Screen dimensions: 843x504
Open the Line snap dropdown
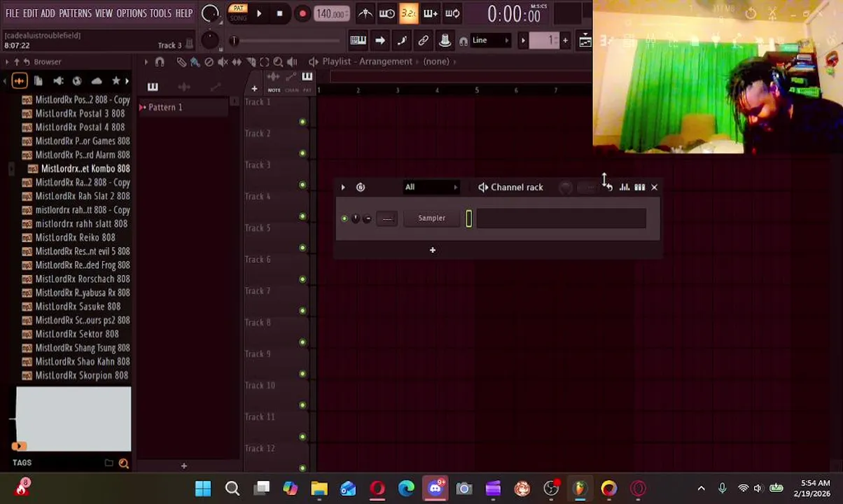489,41
